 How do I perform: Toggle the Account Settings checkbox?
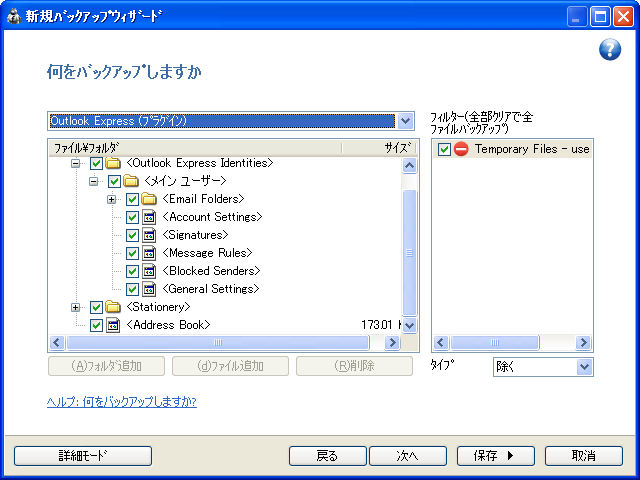point(132,217)
